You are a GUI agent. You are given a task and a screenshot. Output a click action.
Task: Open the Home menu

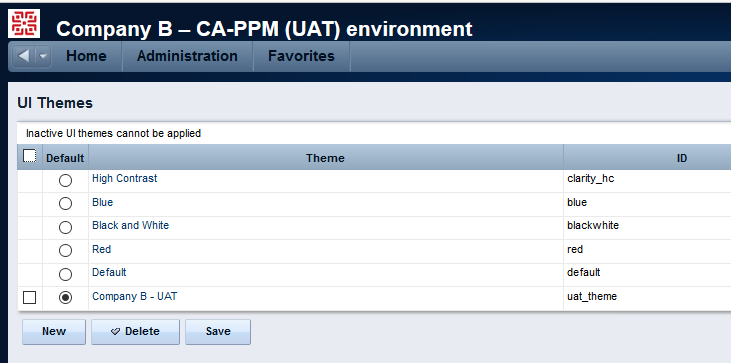(86, 56)
